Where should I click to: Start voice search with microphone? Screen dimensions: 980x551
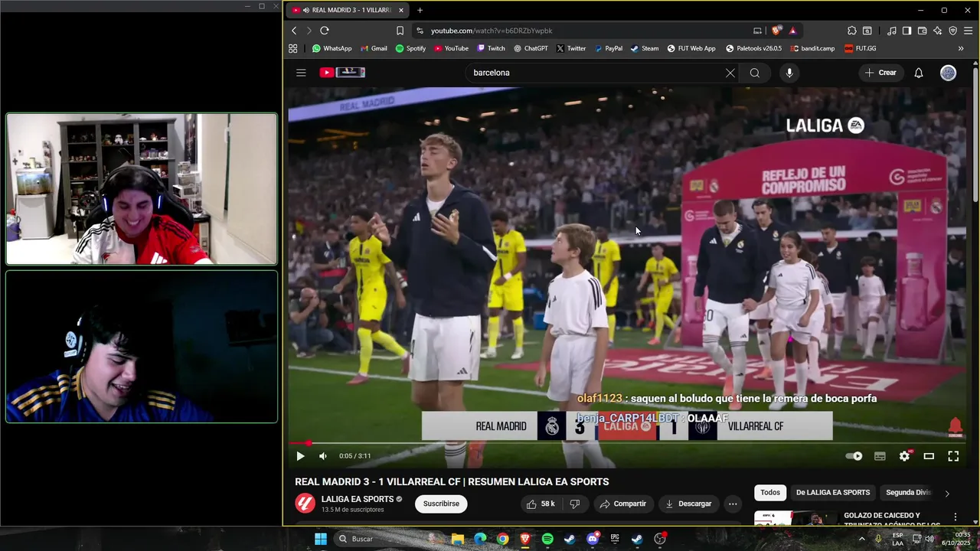click(x=789, y=73)
